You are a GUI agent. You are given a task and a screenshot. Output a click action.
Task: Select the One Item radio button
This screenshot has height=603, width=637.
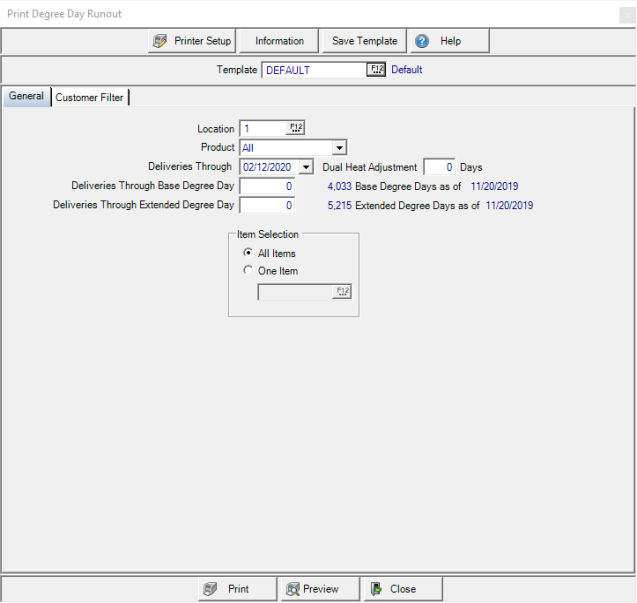pyautogui.click(x=248, y=271)
